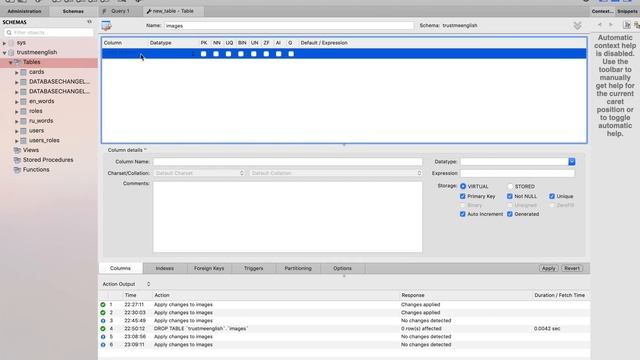Open the Snippets side tab
Screen dimensions: 640x360
click(x=627, y=11)
